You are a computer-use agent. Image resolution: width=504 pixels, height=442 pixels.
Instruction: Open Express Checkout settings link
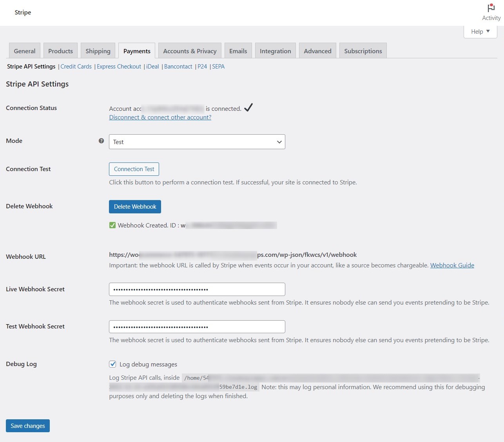[x=119, y=67]
